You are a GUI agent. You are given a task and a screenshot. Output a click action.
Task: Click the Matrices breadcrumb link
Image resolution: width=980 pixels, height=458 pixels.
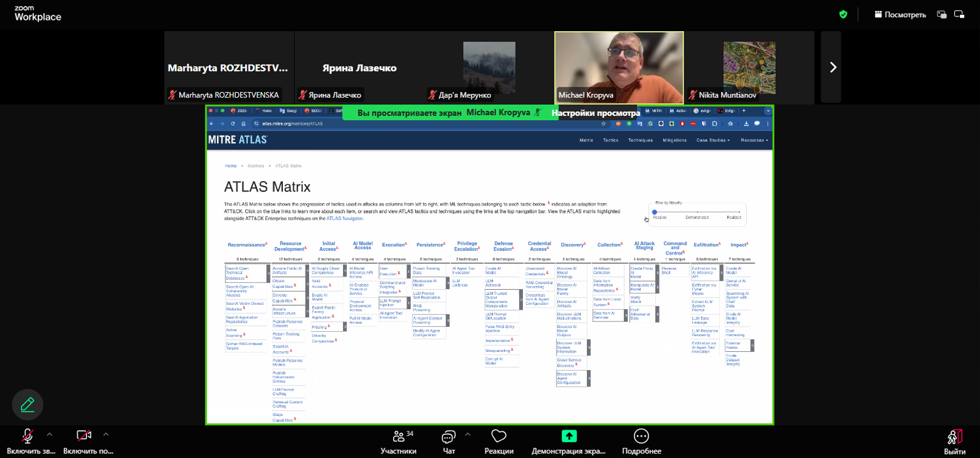256,166
